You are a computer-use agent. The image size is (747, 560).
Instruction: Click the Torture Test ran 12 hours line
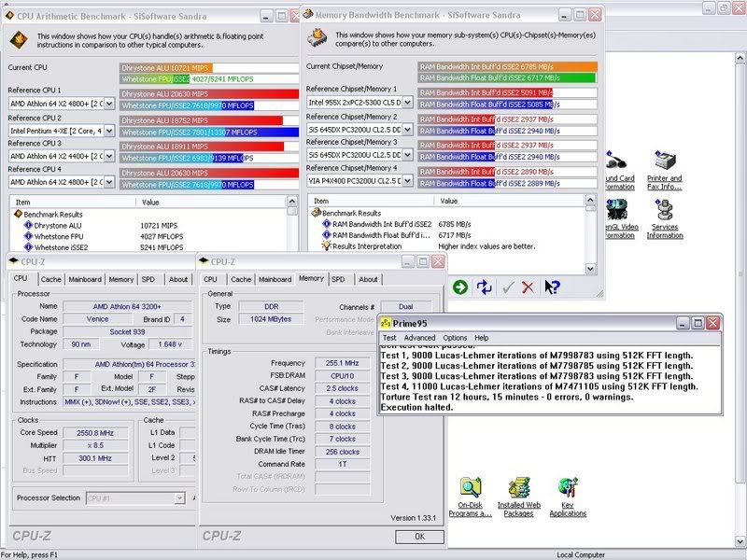pyautogui.click(x=507, y=397)
